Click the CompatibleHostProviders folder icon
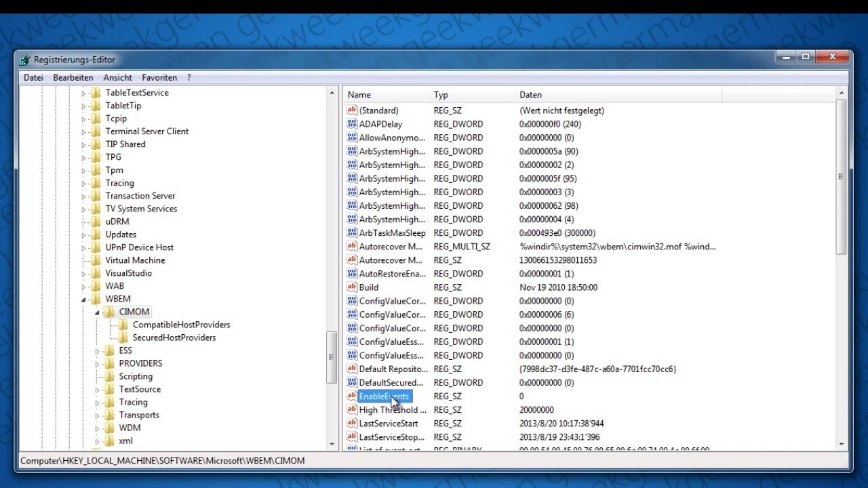 (123, 325)
